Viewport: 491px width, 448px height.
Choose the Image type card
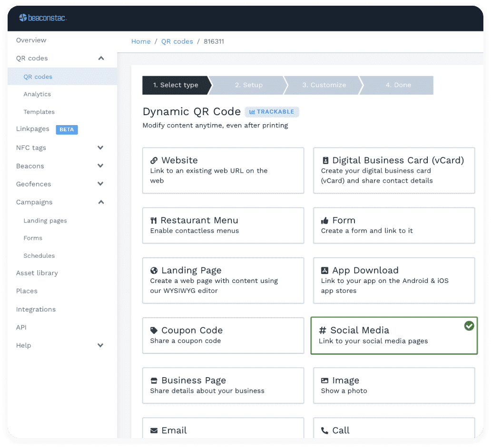tap(394, 386)
